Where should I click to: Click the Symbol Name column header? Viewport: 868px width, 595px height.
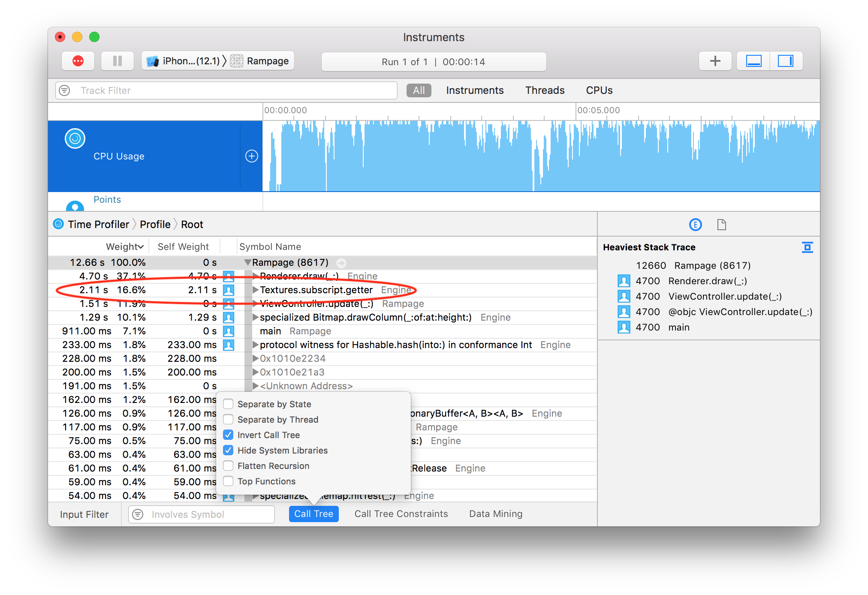tap(270, 246)
